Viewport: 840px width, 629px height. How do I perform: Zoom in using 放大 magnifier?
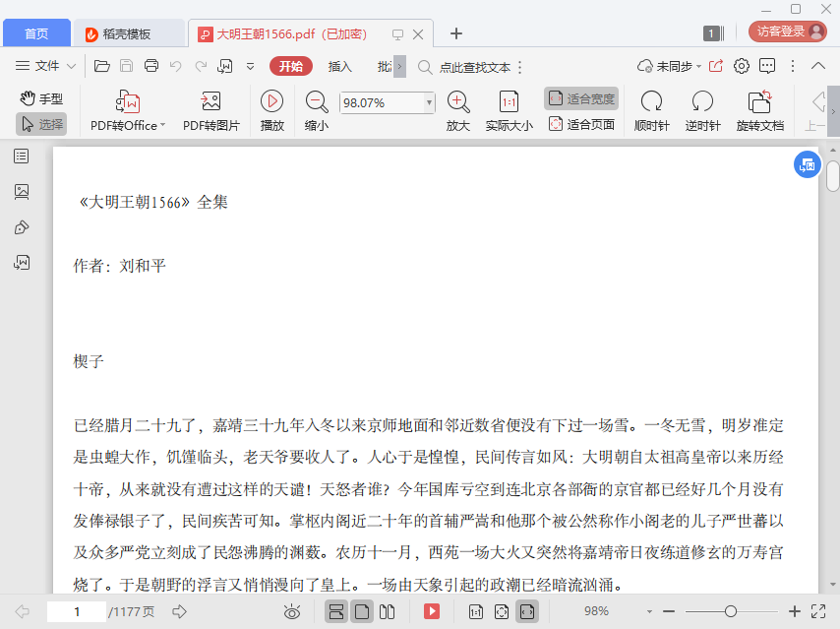(458, 111)
